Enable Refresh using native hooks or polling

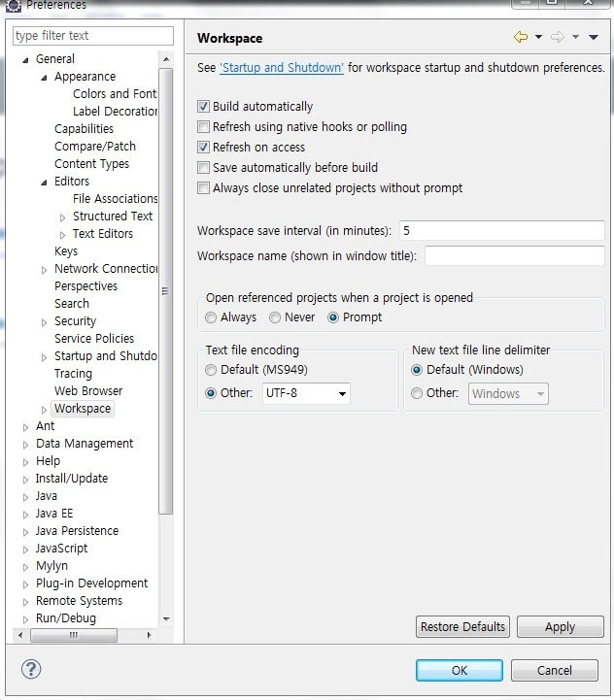click(203, 127)
